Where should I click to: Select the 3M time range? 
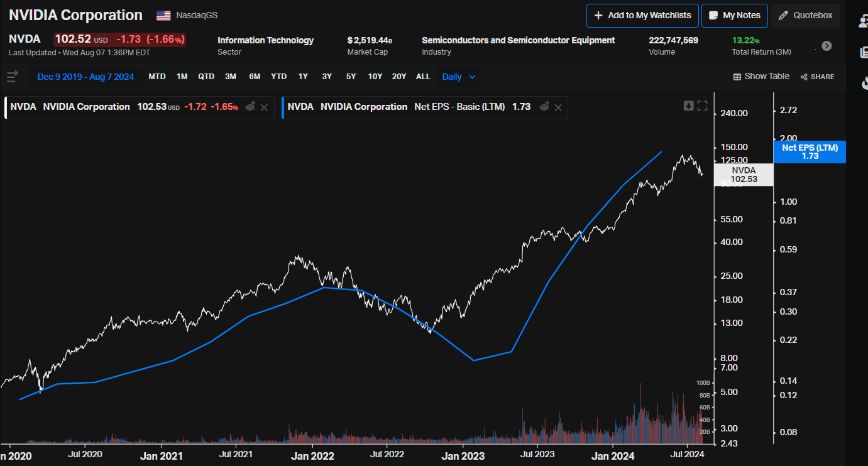point(231,77)
